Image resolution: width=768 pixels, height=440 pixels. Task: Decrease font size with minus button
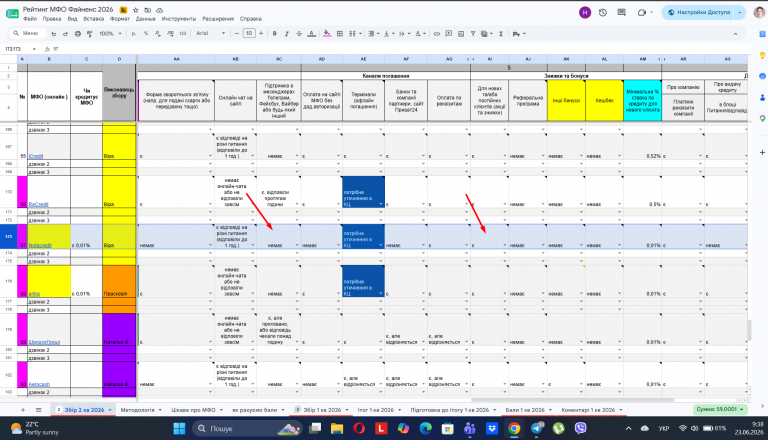(x=237, y=33)
